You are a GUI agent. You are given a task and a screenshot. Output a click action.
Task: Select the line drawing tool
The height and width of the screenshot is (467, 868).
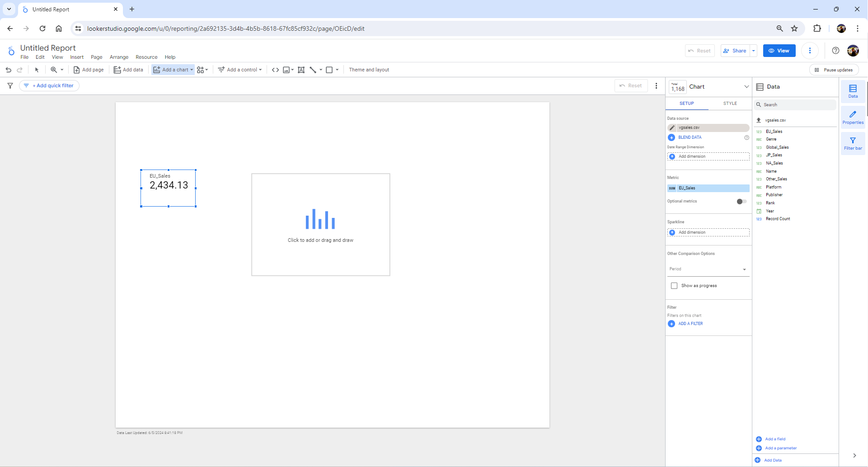click(x=313, y=70)
